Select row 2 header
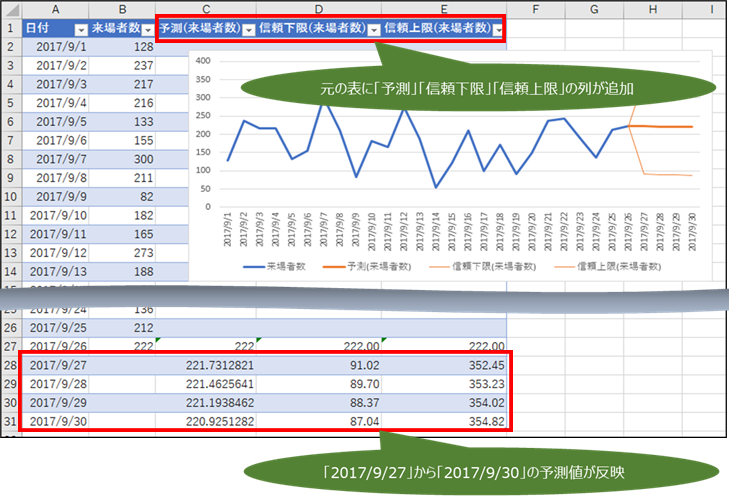This screenshot has width=729, height=496. point(11,47)
